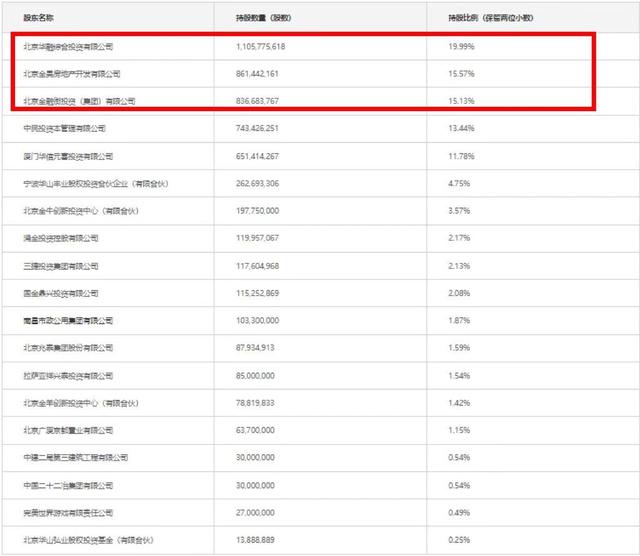Click the share count 115,252,869
Screen dimensions: 640x556
[257, 293]
